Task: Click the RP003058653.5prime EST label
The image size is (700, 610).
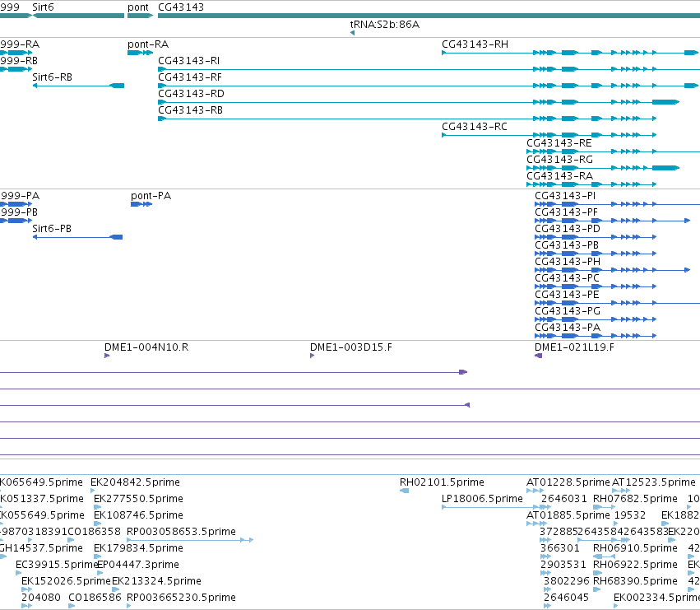Action: 181,532
